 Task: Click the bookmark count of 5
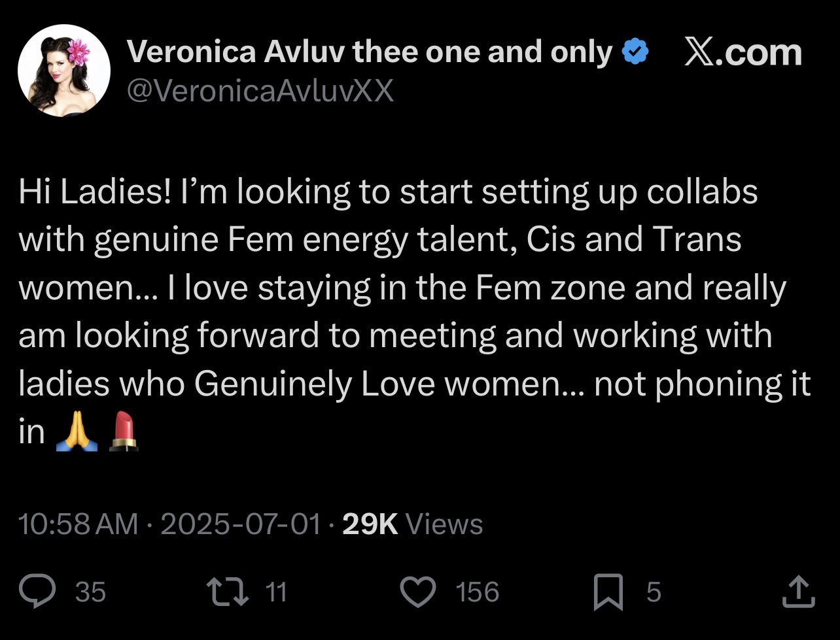(654, 592)
